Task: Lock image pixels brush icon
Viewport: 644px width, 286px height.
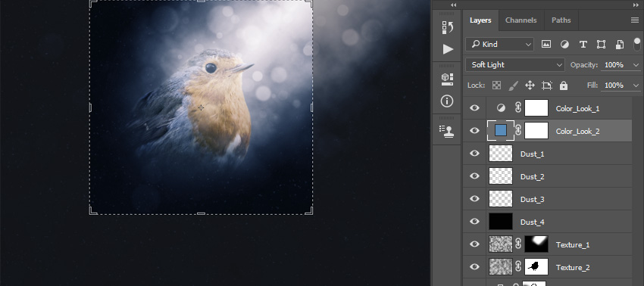Action: tap(514, 85)
